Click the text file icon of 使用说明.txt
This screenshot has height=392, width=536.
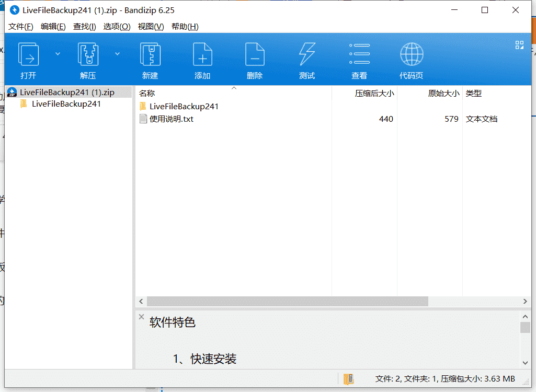143,119
